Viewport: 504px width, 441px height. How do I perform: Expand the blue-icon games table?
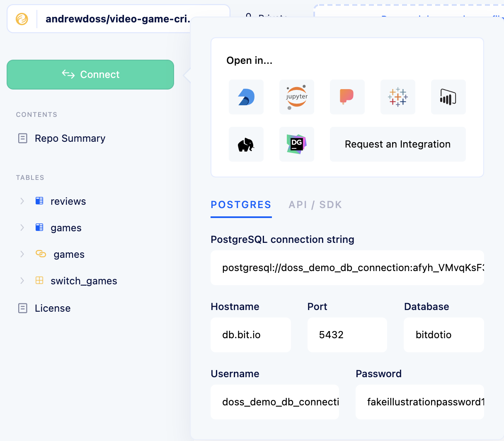pos(22,228)
